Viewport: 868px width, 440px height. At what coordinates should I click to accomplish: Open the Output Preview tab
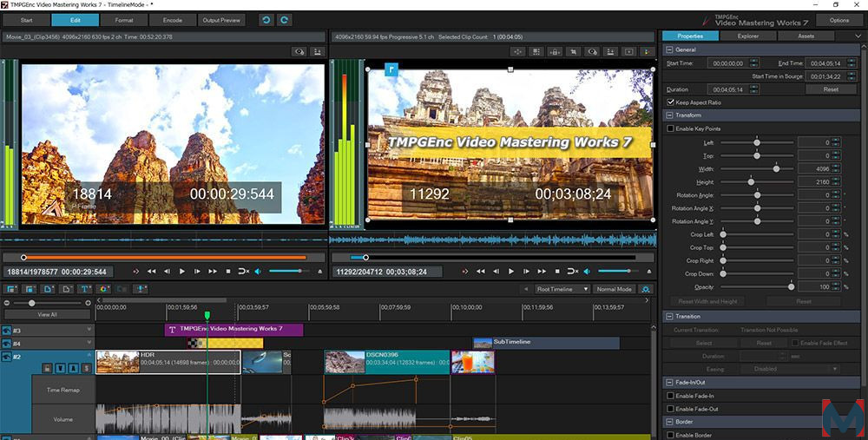pyautogui.click(x=221, y=20)
